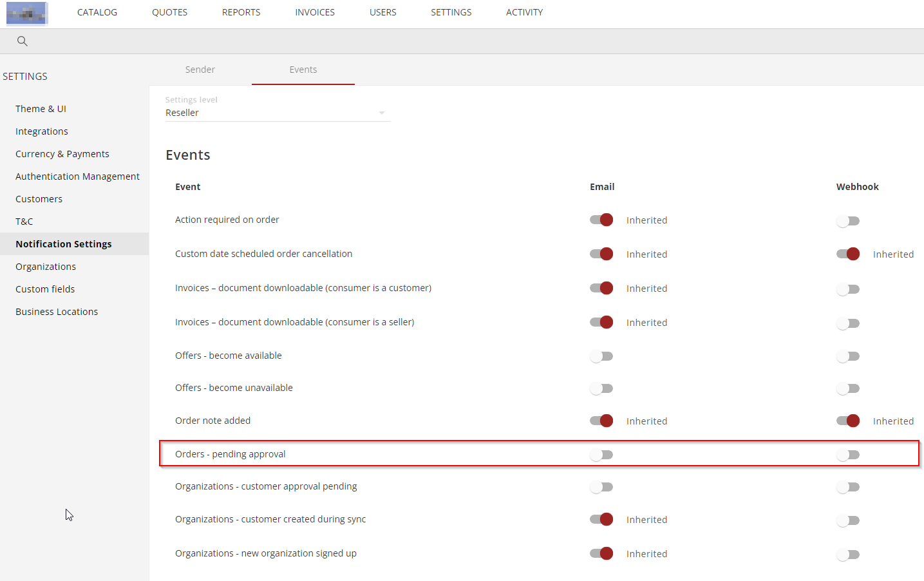Open the Business Locations page
This screenshot has width=924, height=581.
coord(57,311)
